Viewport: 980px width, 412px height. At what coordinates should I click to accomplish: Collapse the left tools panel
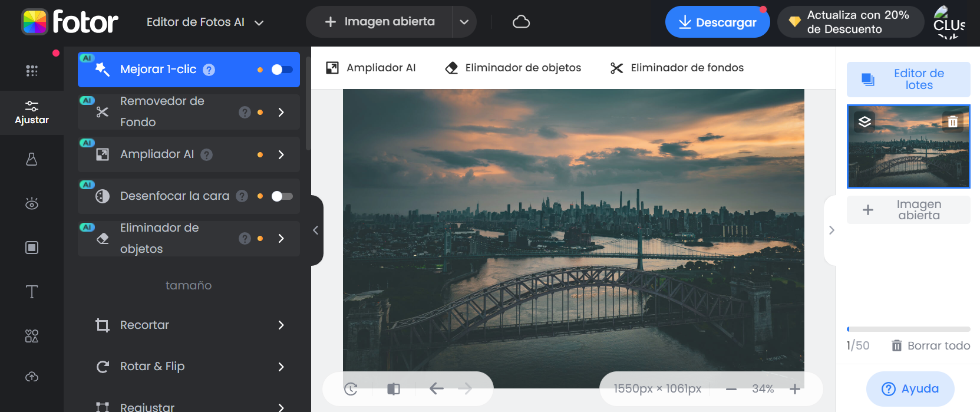[x=316, y=230]
